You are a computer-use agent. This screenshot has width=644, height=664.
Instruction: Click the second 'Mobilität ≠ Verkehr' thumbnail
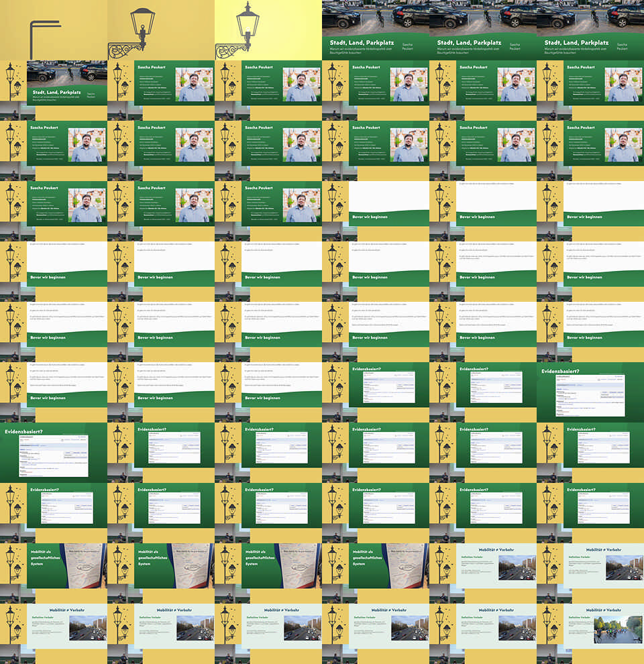coord(590,573)
